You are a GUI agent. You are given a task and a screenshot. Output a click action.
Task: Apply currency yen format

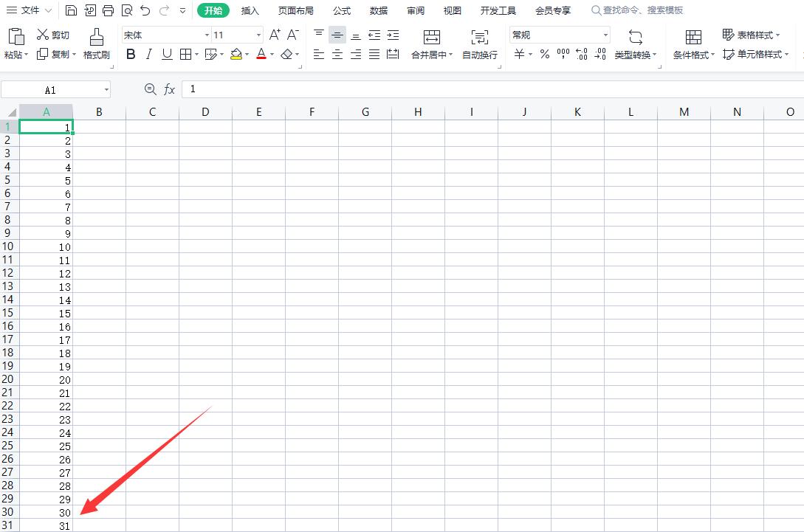click(520, 54)
